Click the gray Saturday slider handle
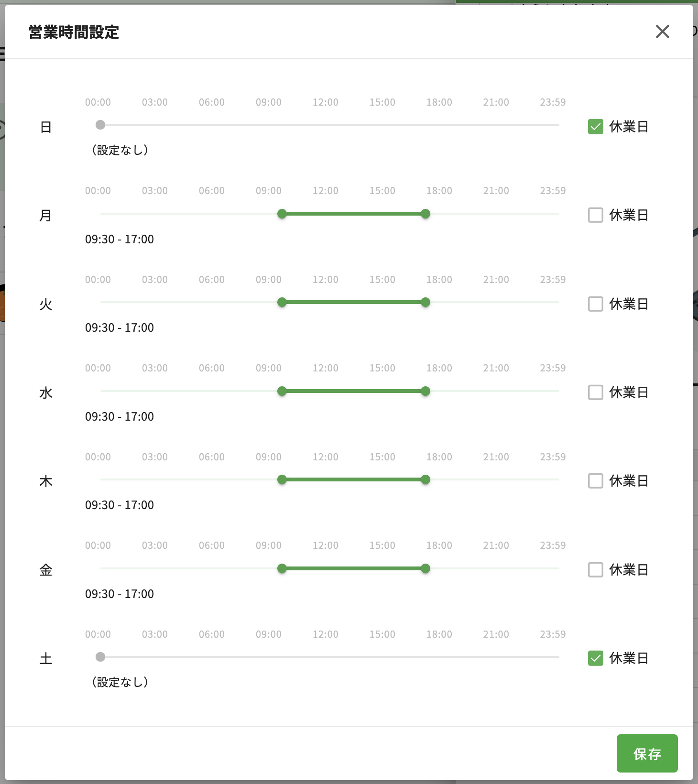This screenshot has height=784, width=698. [x=100, y=657]
